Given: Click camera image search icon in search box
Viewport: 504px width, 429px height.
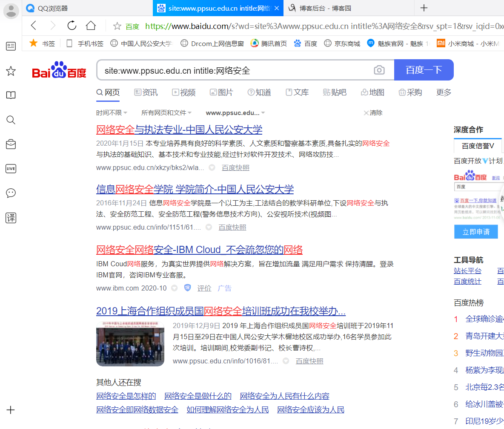Looking at the screenshot, I should 379,70.
